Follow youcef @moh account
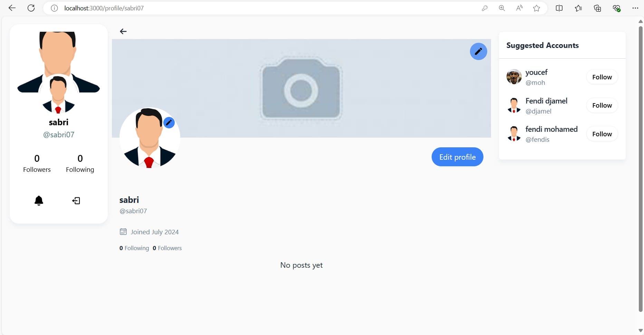Viewport: 644px width, 335px height. tap(602, 77)
